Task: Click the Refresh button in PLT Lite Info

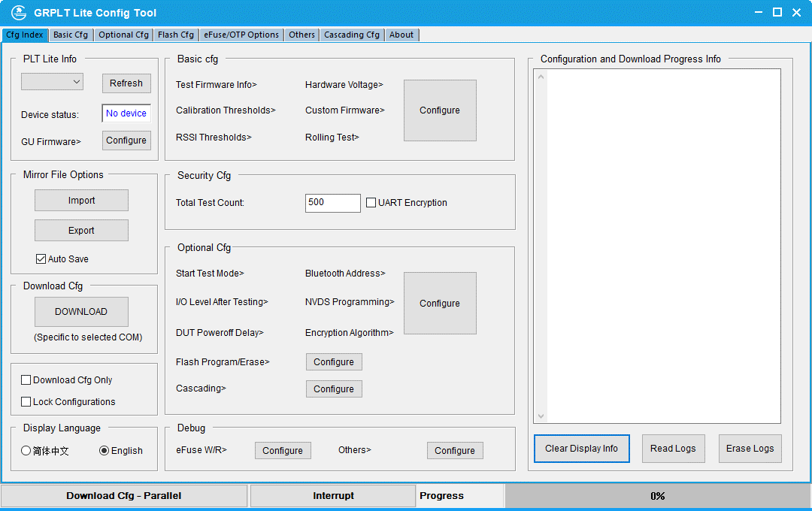Action: pyautogui.click(x=126, y=83)
